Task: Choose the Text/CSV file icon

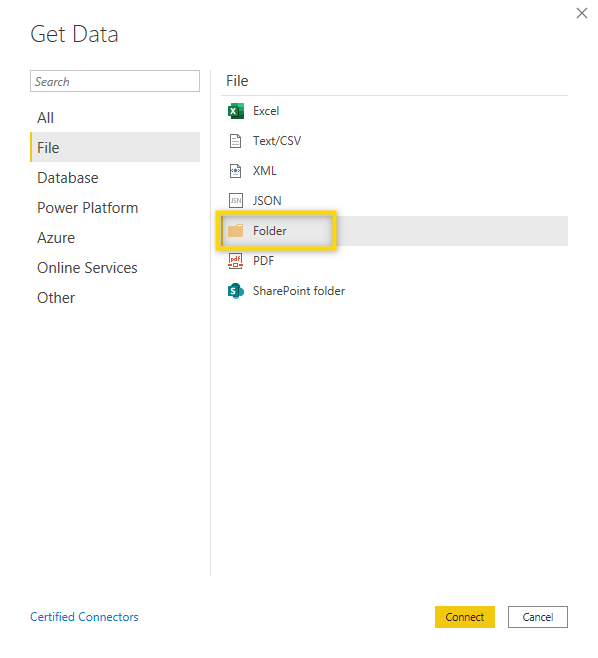Action: click(x=235, y=141)
